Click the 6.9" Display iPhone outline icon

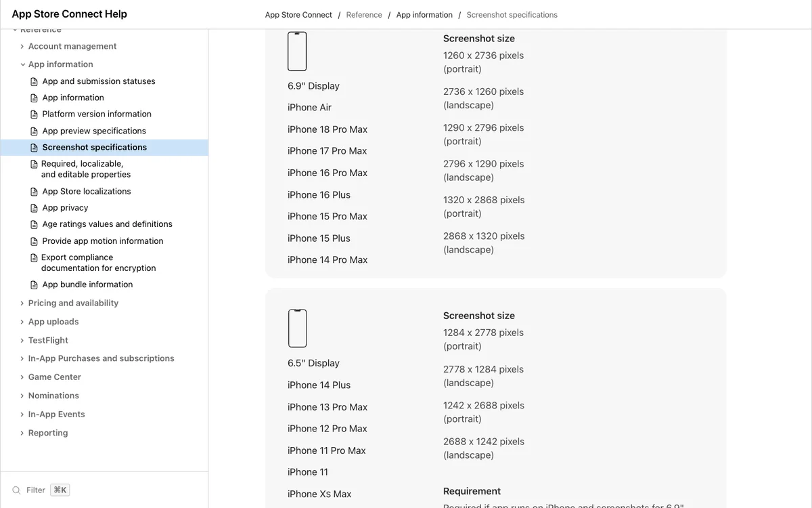pos(297,51)
